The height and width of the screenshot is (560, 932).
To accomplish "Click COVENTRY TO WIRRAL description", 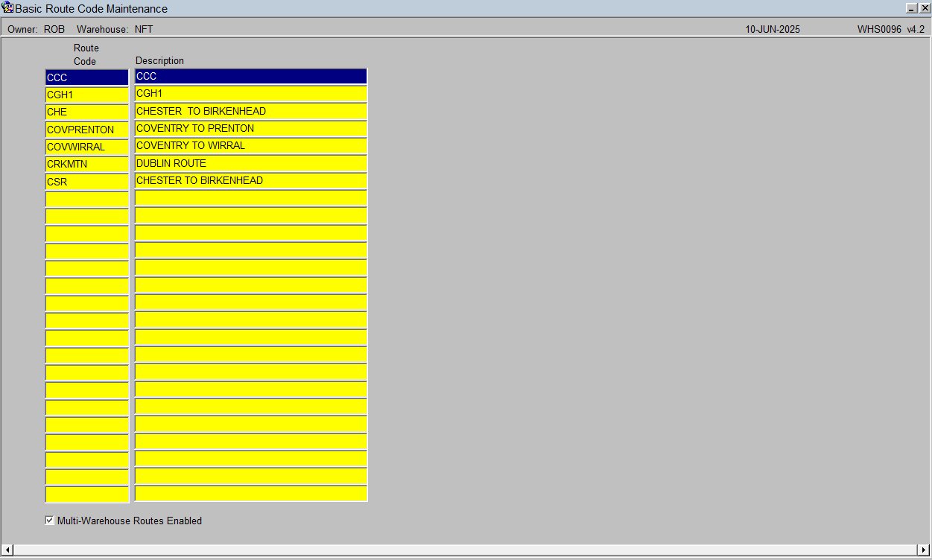I will tap(251, 146).
